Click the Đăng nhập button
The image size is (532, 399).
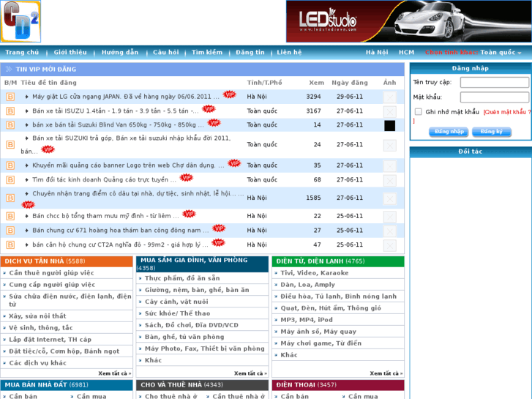coord(449,132)
